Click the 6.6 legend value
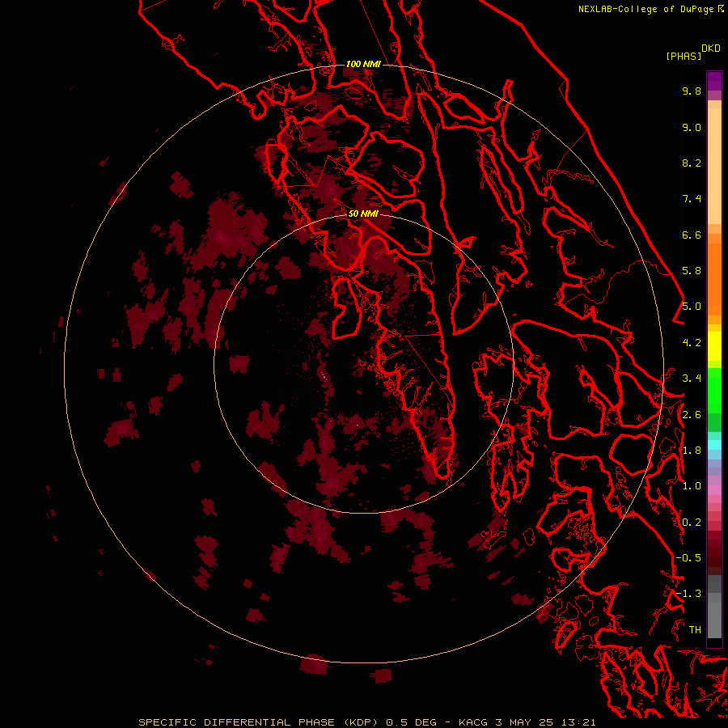Screen dimensions: 728x728 click(692, 235)
